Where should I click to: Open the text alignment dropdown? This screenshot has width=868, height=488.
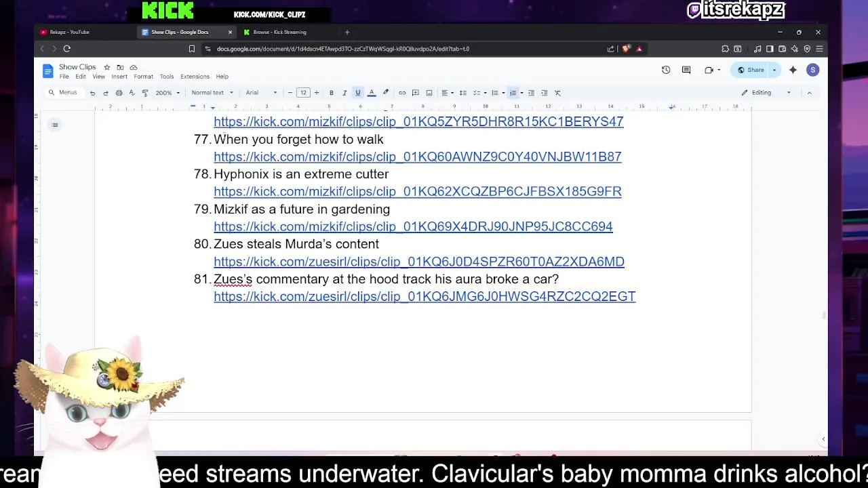448,93
